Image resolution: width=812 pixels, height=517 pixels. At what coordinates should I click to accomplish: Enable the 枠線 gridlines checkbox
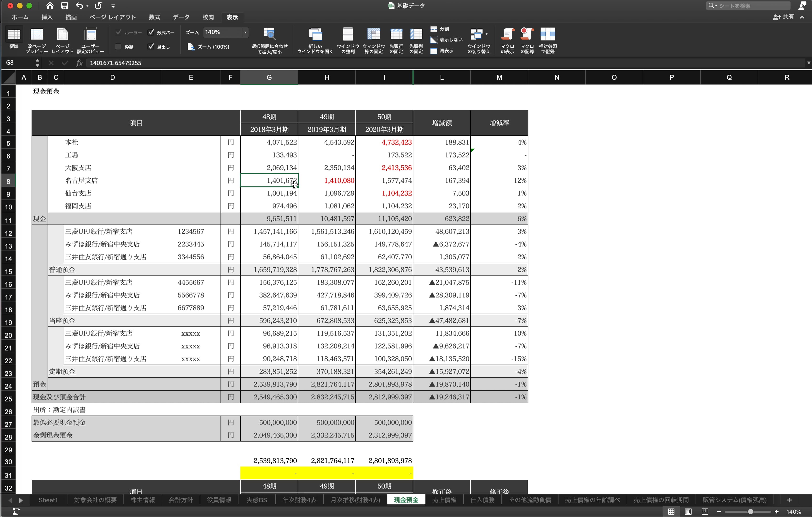pyautogui.click(x=118, y=47)
